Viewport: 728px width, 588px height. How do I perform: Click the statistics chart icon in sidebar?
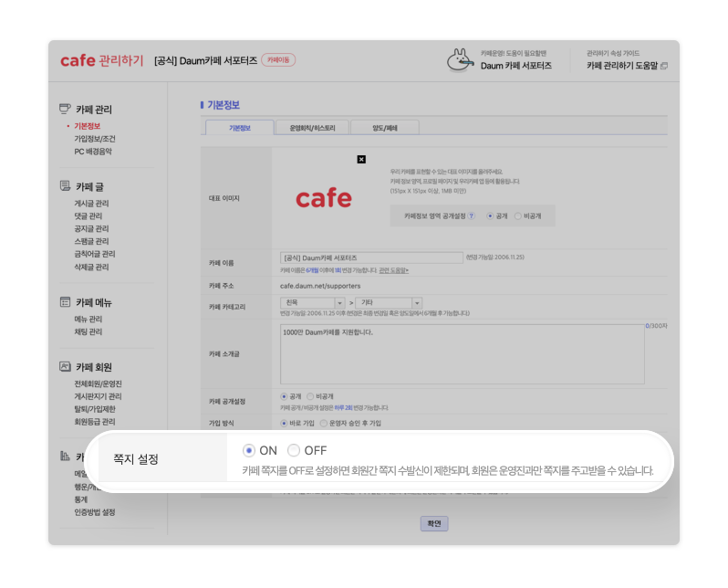(x=65, y=456)
